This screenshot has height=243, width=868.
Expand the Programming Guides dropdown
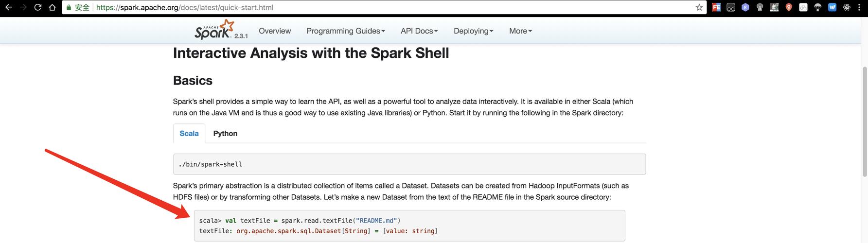[346, 31]
